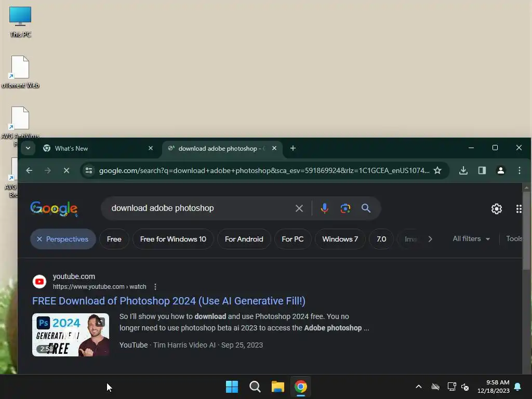The width and height of the screenshot is (532, 399).
Task: Submit search with the magnifier icon
Action: 366,208
